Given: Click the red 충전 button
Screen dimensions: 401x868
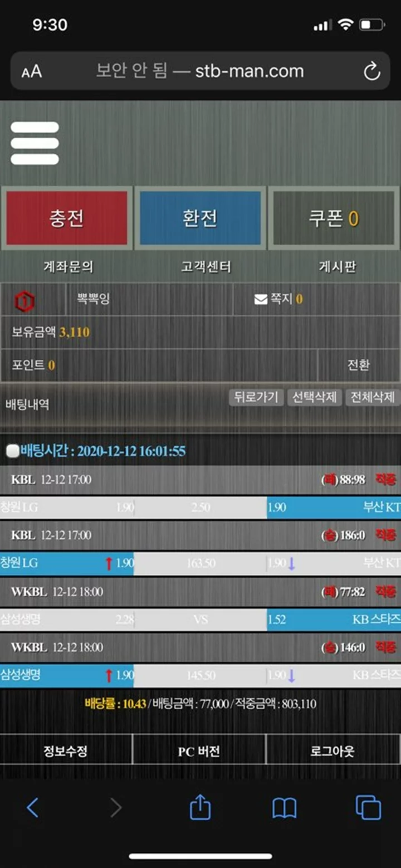Looking at the screenshot, I should click(x=67, y=218).
